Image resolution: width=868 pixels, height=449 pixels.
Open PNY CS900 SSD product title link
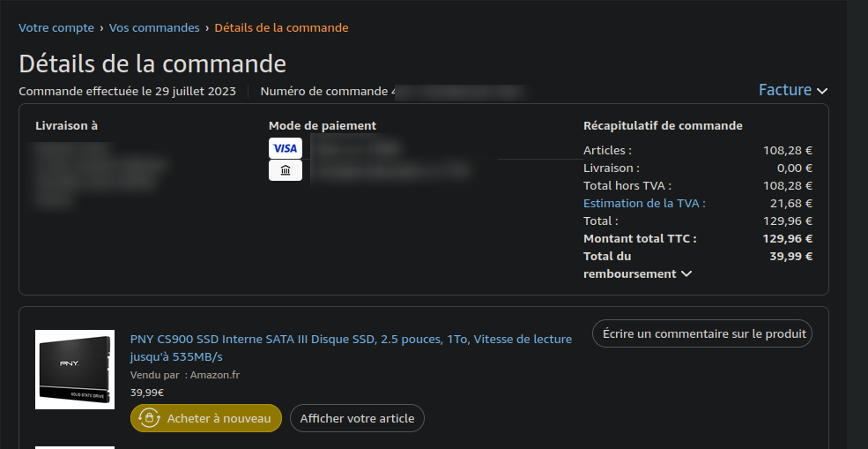click(351, 348)
